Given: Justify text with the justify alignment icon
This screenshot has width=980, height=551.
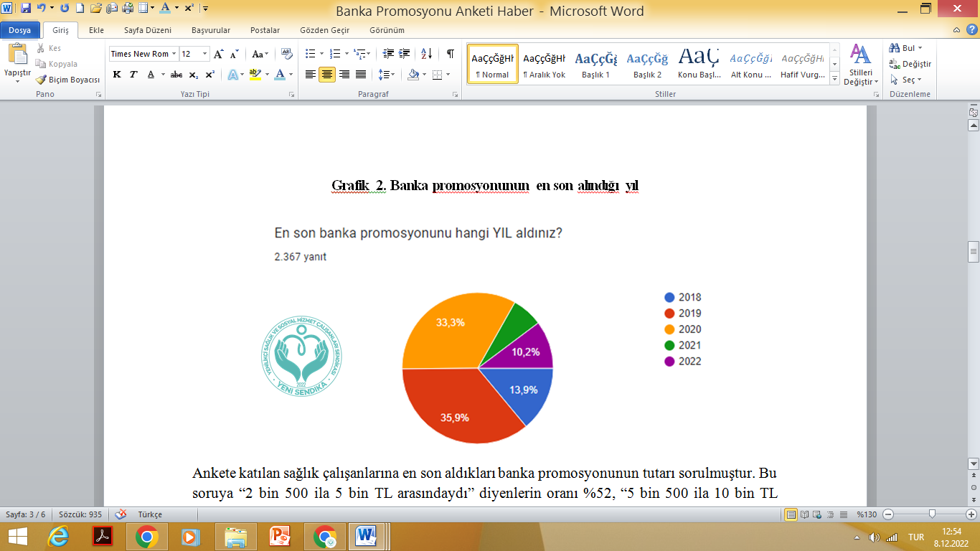Looking at the screenshot, I should [361, 75].
